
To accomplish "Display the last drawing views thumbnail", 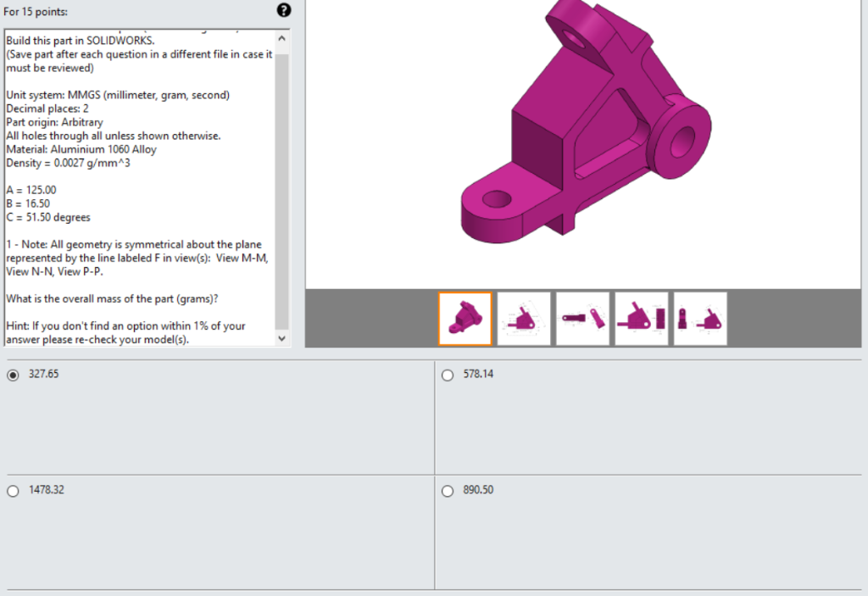I will point(700,318).
